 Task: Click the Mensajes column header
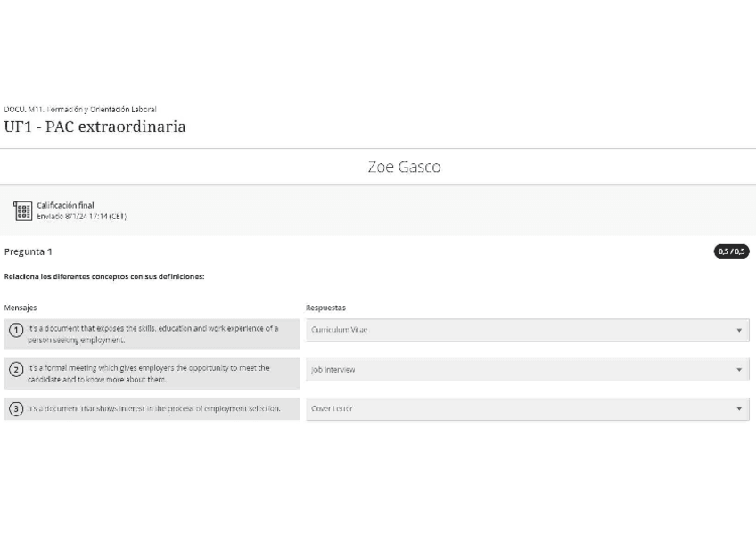[21, 308]
